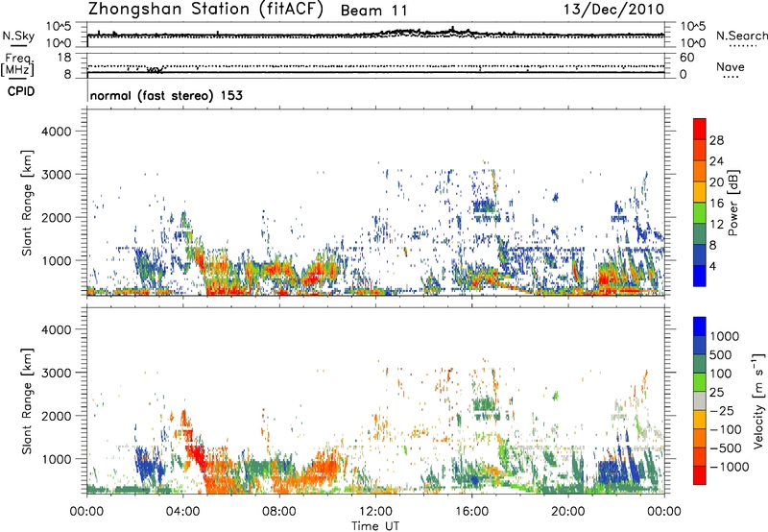Click the '20:00' time tick label
This screenshot has height=532, width=768.
[567, 512]
